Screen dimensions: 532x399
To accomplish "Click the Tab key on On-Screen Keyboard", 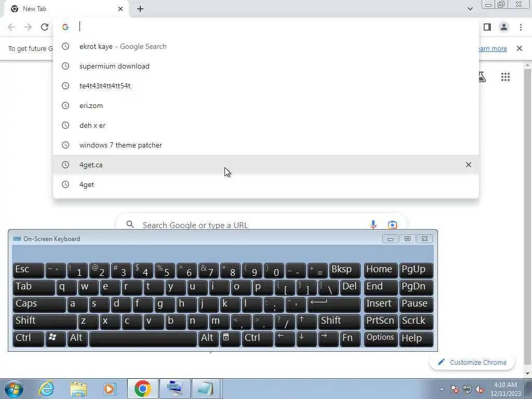I will point(34,287).
